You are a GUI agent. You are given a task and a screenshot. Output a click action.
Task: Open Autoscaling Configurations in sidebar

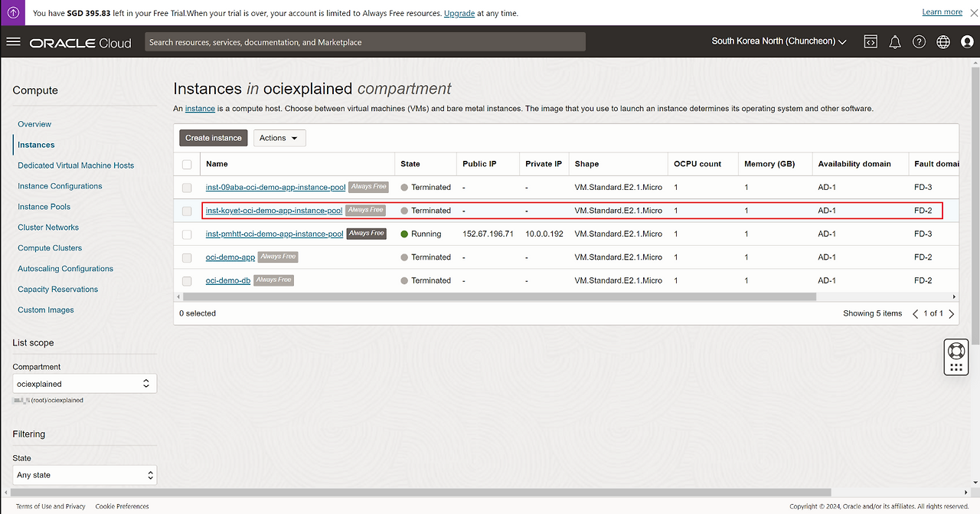tap(65, 269)
